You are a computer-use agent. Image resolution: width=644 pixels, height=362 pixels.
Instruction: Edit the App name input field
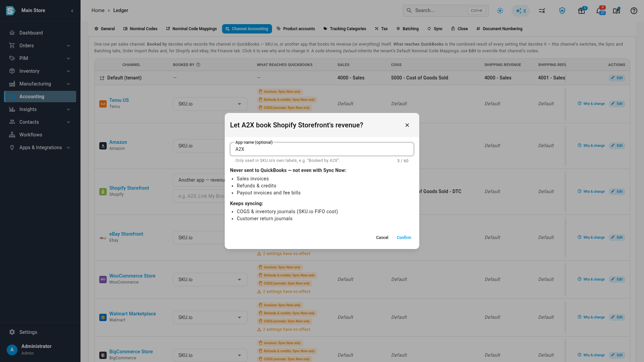pyautogui.click(x=322, y=149)
